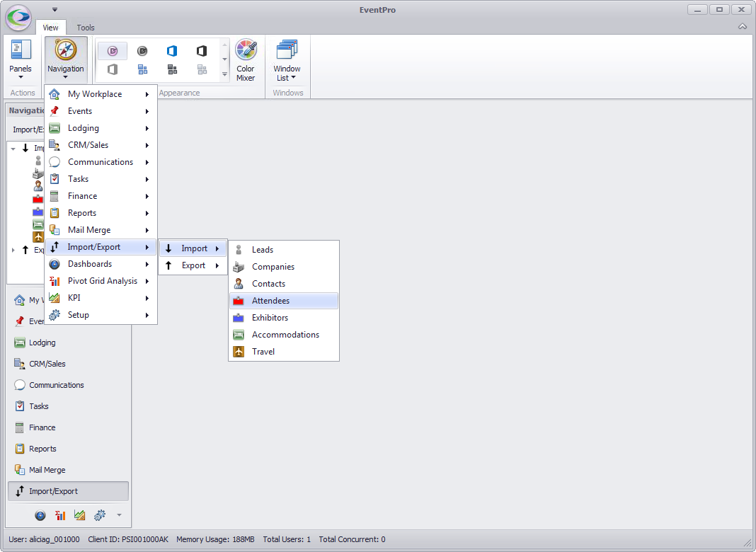Click the Dashboards icon in pane footer
This screenshot has height=552, width=756.
[x=40, y=515]
